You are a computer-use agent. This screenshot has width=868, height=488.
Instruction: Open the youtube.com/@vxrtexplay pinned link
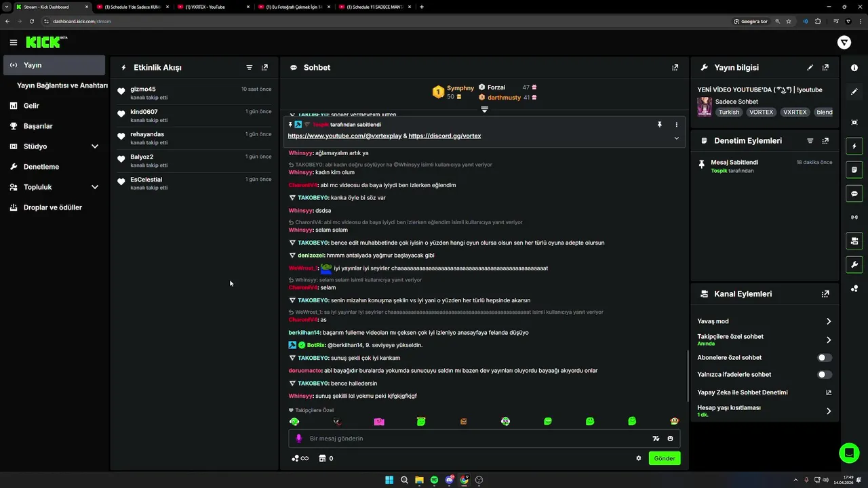tap(344, 136)
